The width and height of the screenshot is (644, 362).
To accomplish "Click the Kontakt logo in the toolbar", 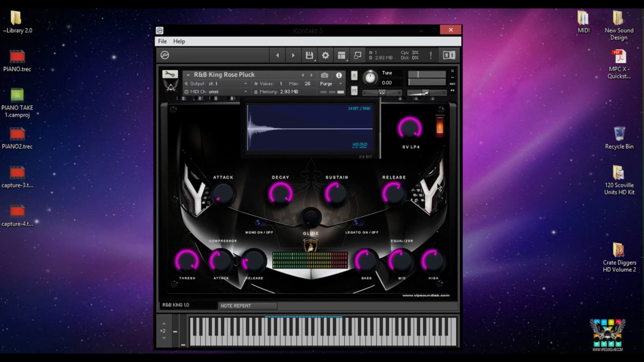I will click(165, 55).
